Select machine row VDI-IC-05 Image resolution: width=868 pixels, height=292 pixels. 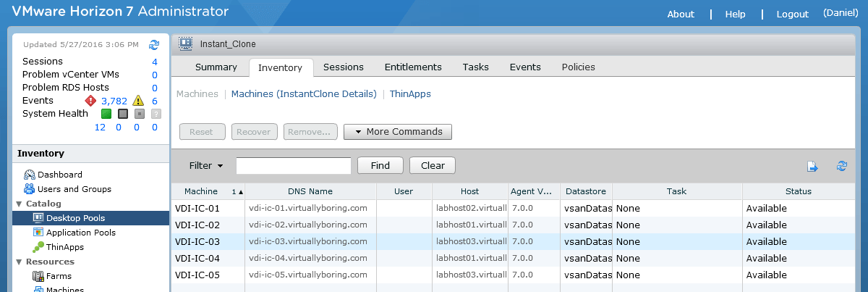(513, 275)
